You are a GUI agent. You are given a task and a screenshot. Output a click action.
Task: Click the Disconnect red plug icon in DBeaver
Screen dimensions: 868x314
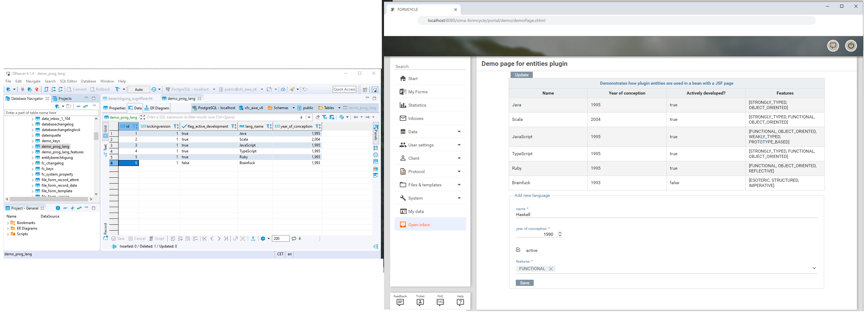point(37,89)
